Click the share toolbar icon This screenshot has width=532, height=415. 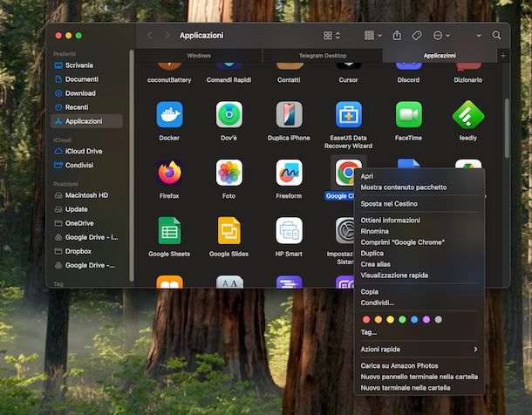(397, 35)
